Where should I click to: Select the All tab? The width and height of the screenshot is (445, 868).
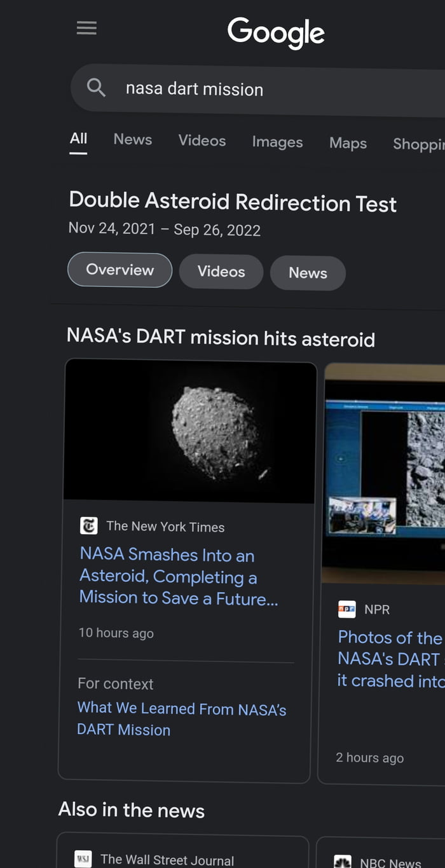point(79,139)
